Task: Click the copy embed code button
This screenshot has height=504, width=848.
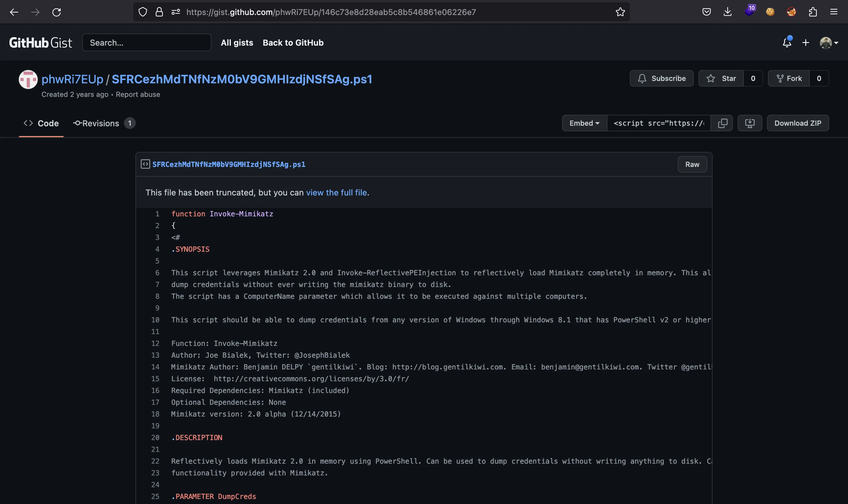Action: (722, 123)
